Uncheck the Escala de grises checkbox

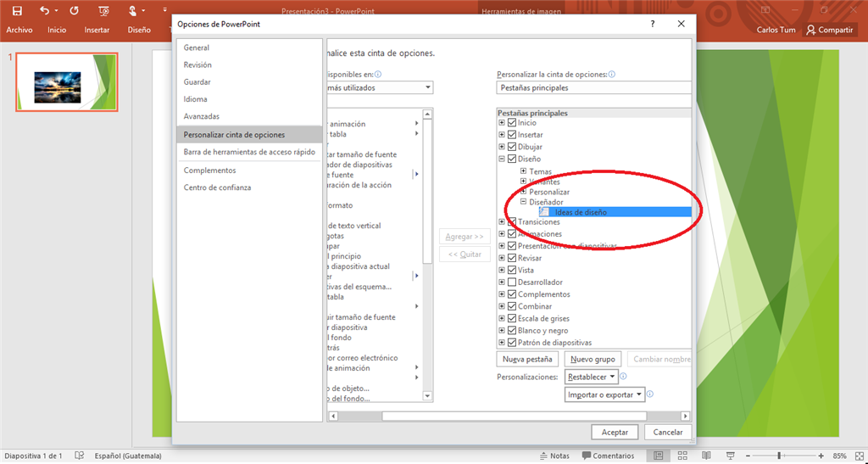tap(511, 318)
